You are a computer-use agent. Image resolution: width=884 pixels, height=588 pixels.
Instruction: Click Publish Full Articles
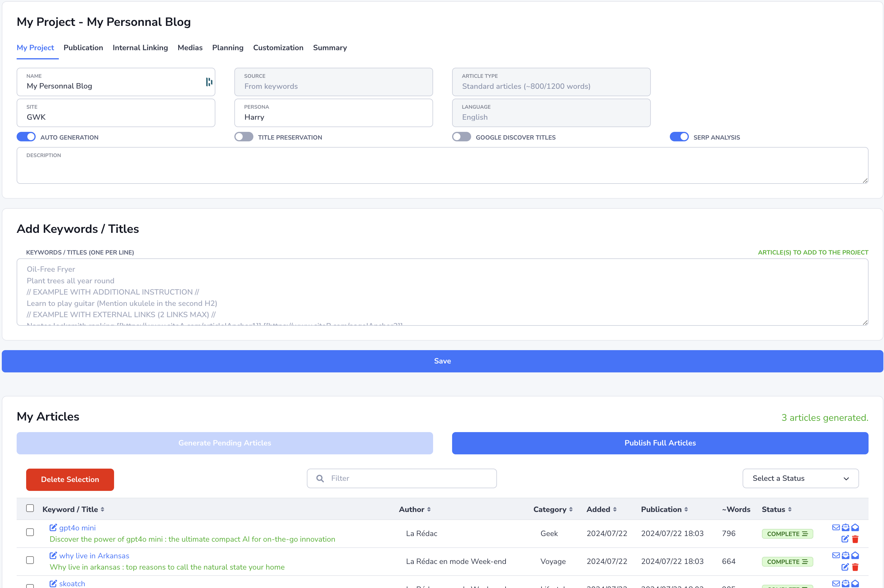(660, 443)
